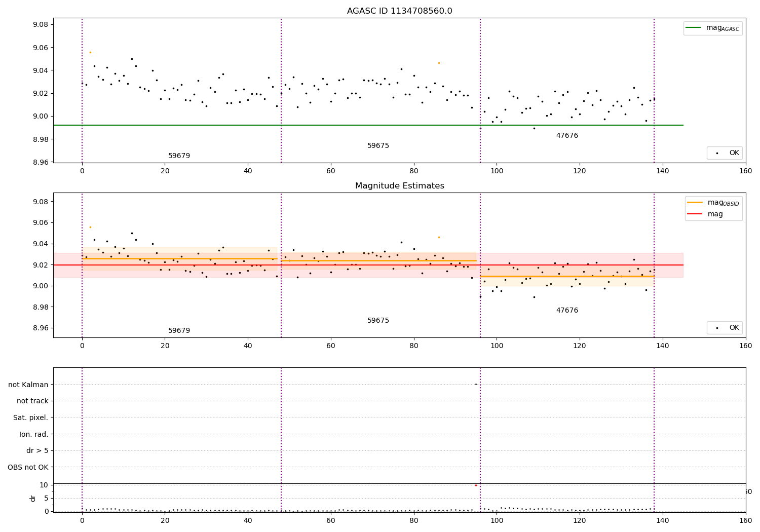Click the 'OK' legend entry in the top plot
This screenshot has height=532, width=760.
(725, 153)
